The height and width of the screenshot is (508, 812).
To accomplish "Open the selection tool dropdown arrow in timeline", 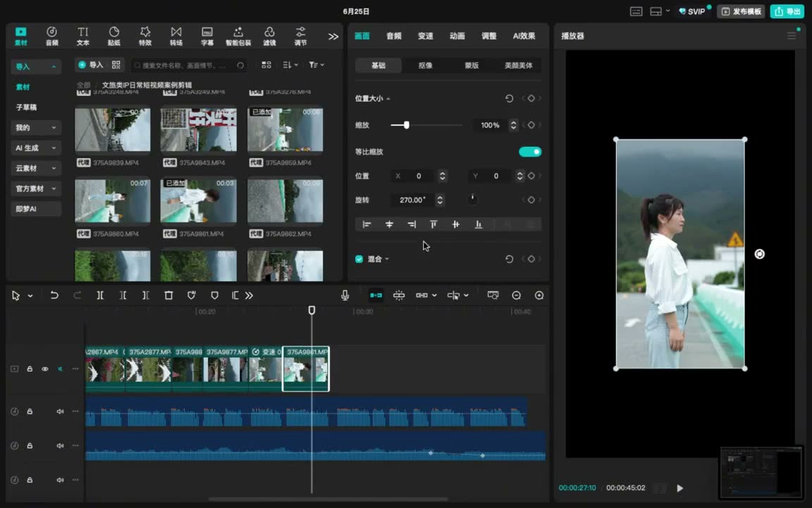I will tap(30, 296).
